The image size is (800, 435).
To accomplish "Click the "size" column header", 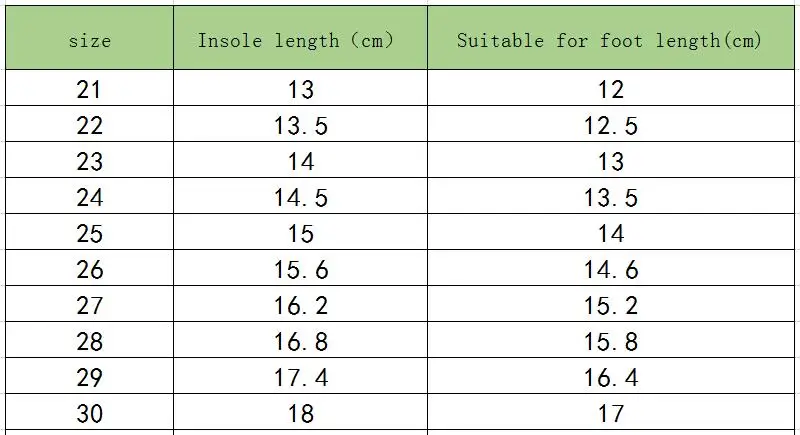I will 89,41.
